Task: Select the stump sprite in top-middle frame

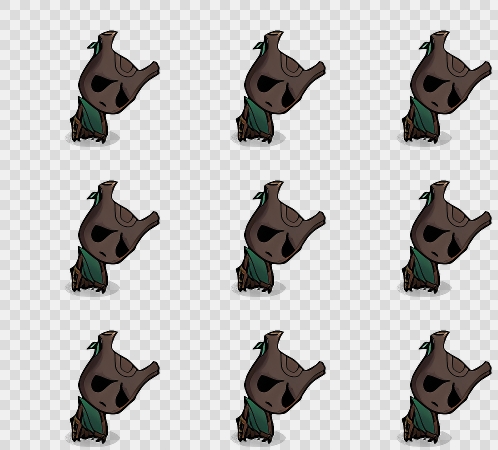Action: pyautogui.click(x=279, y=87)
